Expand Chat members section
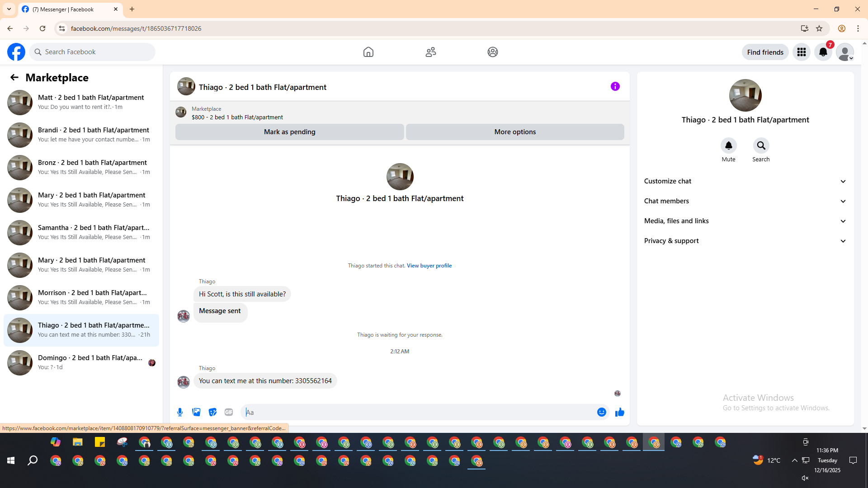Viewport: 868px width, 488px height. [745, 201]
